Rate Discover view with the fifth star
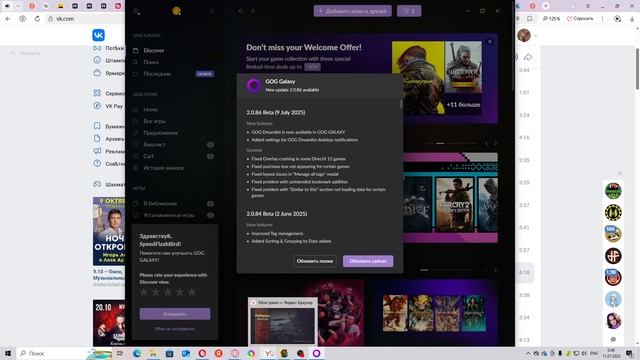Viewport: 640px width, 360px height. coord(191,292)
